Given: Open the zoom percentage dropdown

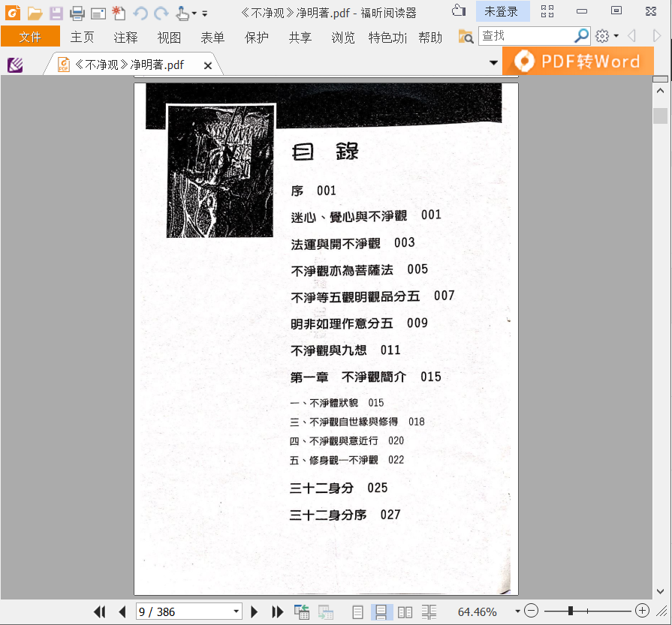Looking at the screenshot, I should coord(517,611).
